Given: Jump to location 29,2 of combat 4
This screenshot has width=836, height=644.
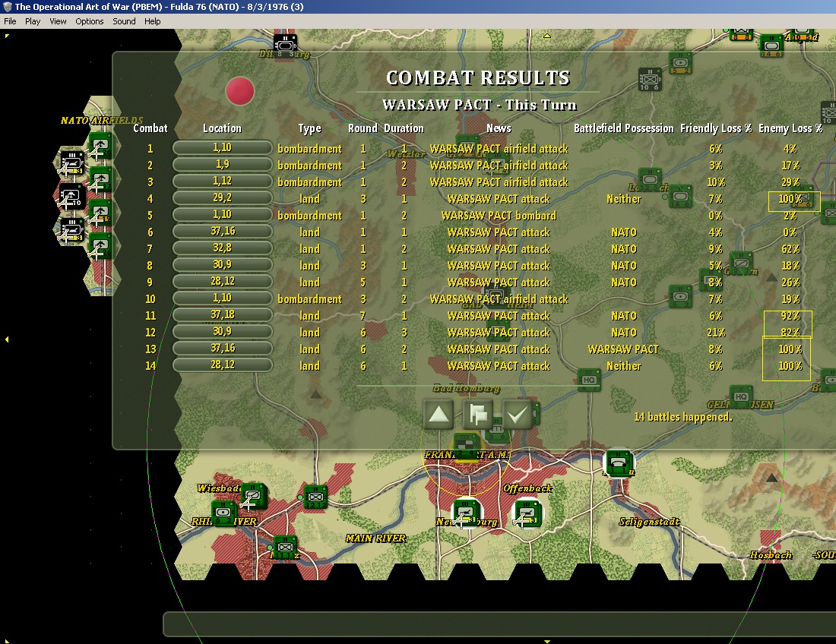Looking at the screenshot, I should coord(223,198).
